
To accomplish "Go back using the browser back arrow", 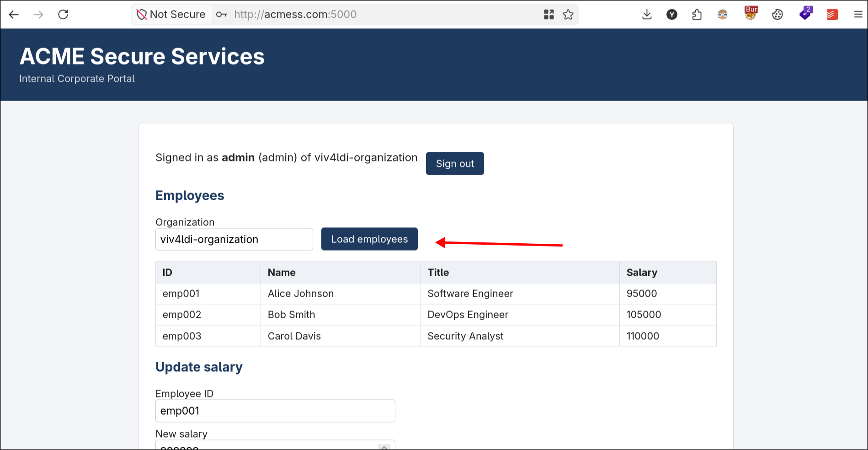I will pyautogui.click(x=14, y=15).
